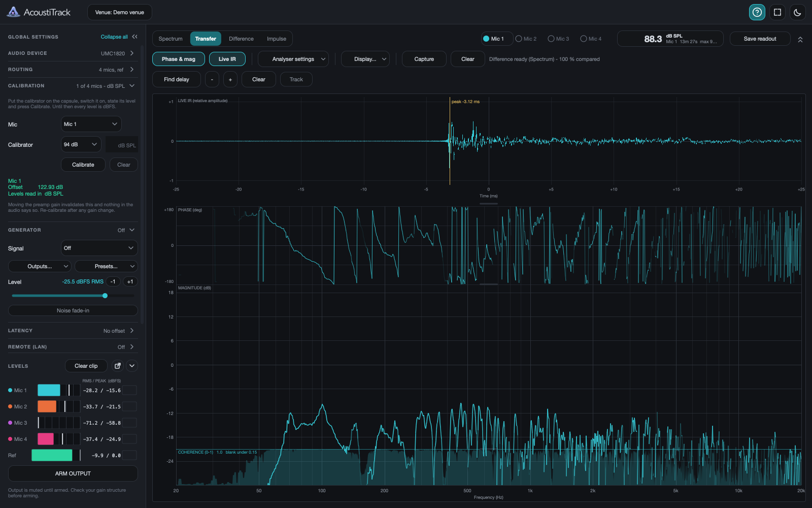The width and height of the screenshot is (812, 508).
Task: Open Presets... dropdown
Action: pos(106,266)
